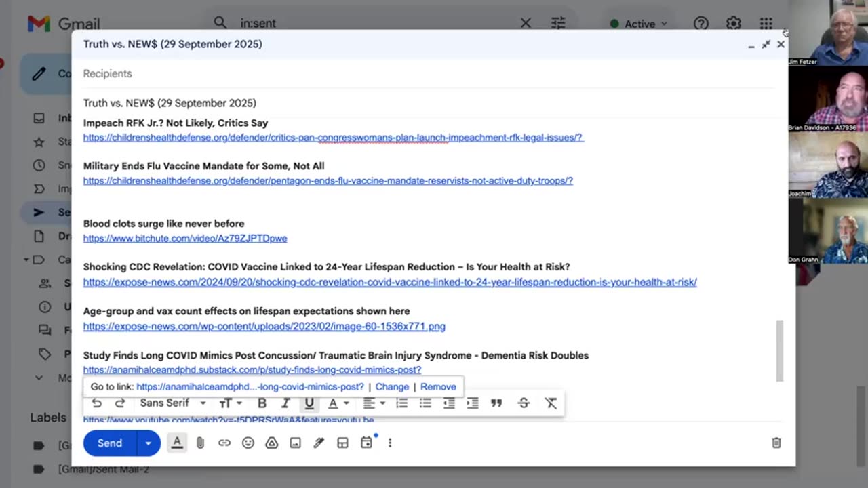Click the compose message scrollbar
Image resolution: width=868 pixels, height=488 pixels.
pos(780,351)
